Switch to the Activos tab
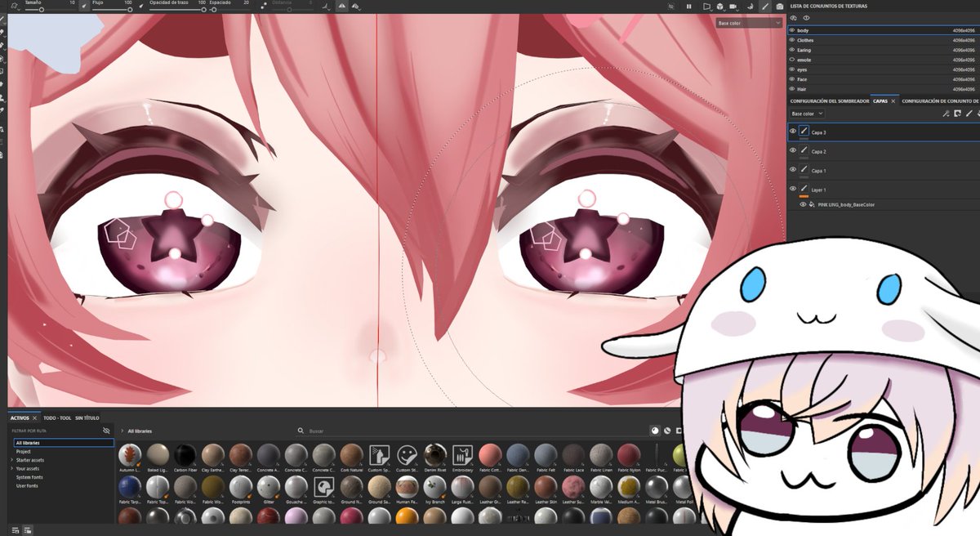Viewport: 980px width, 536px height. 20,418
